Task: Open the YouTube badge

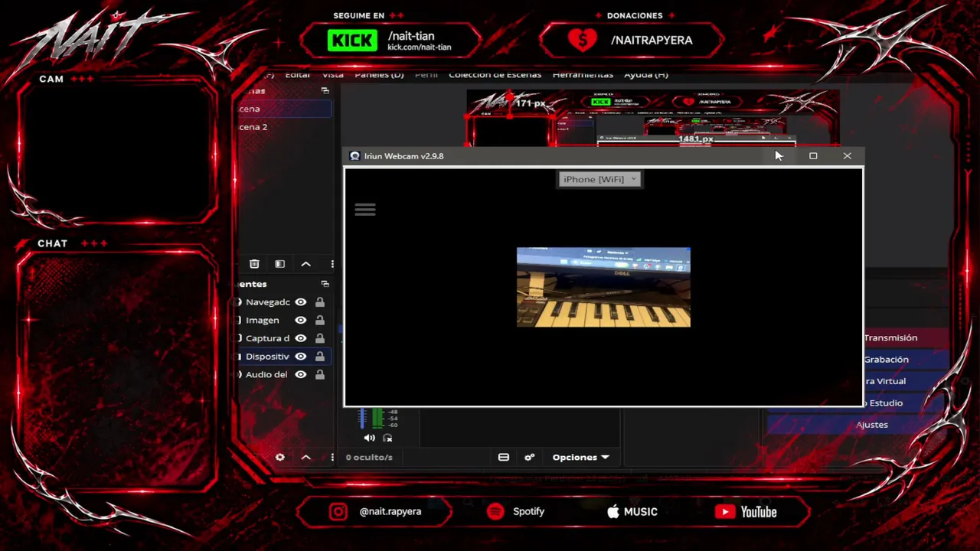Action: [x=746, y=512]
